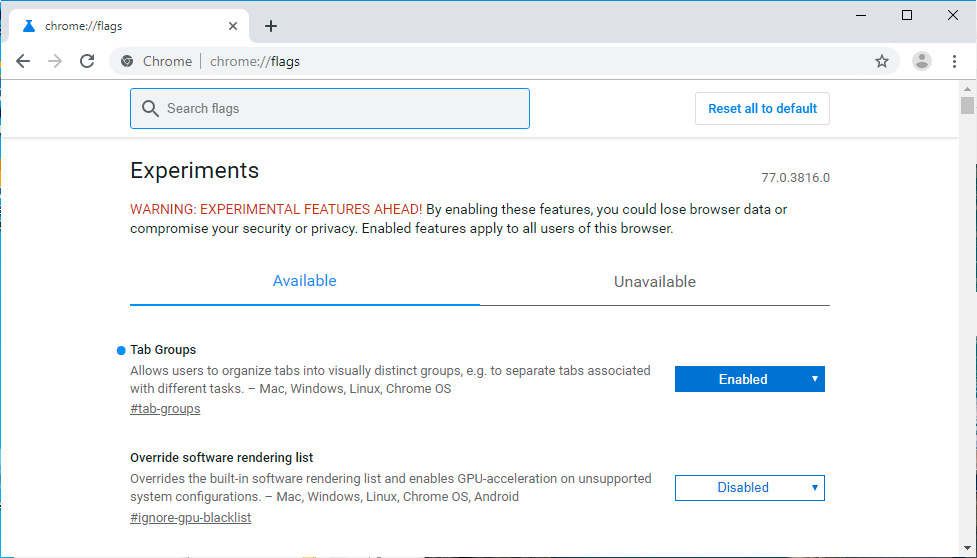
Task: Click the magnifier icon in Search flags
Action: tap(150, 108)
